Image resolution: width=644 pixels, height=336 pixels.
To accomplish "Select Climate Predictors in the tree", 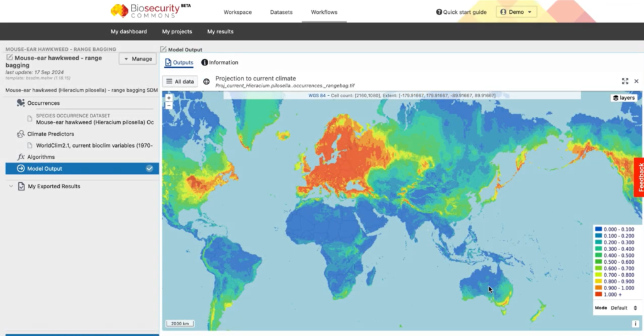I will [50, 134].
